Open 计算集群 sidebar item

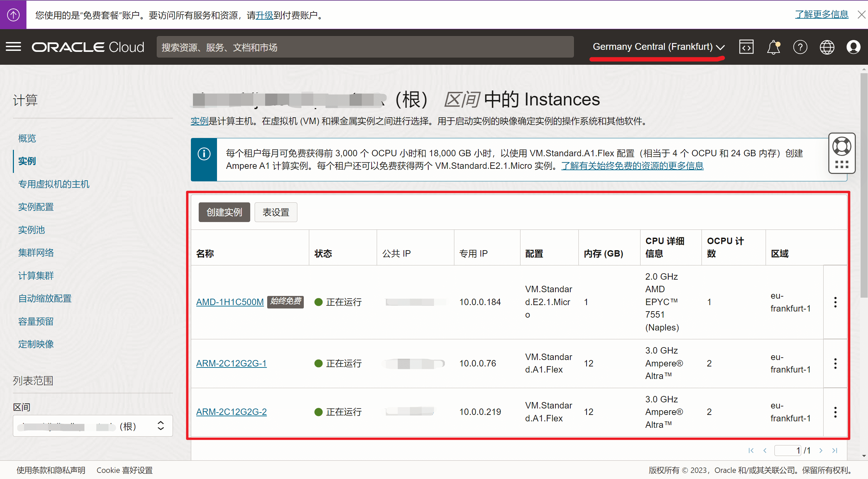[x=36, y=276]
